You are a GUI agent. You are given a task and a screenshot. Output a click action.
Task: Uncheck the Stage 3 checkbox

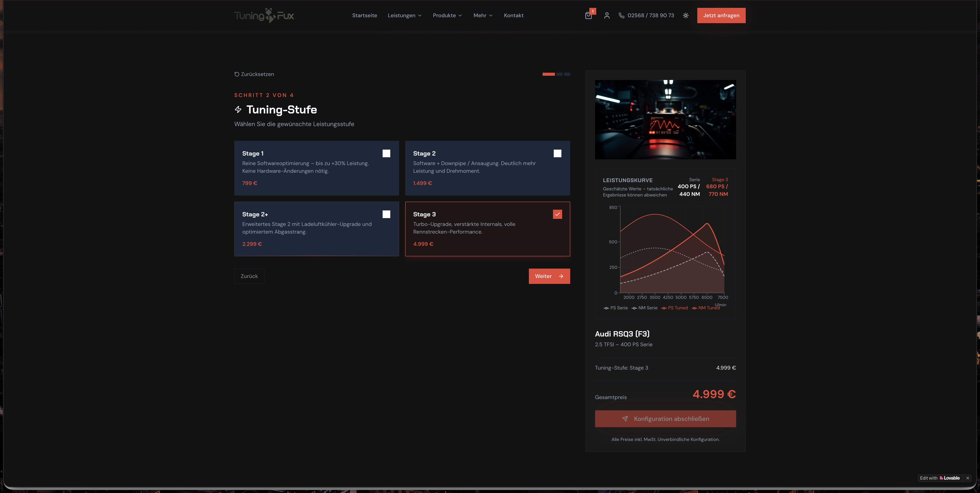point(557,214)
